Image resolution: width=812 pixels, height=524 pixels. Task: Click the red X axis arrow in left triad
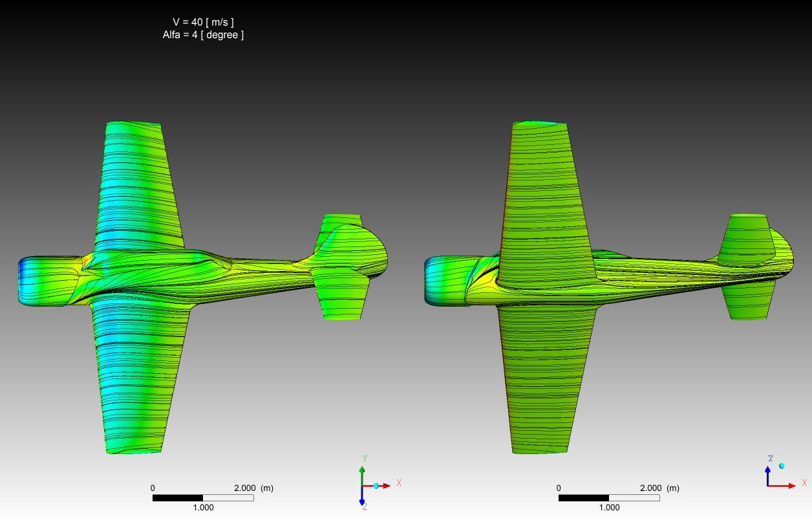(385, 486)
